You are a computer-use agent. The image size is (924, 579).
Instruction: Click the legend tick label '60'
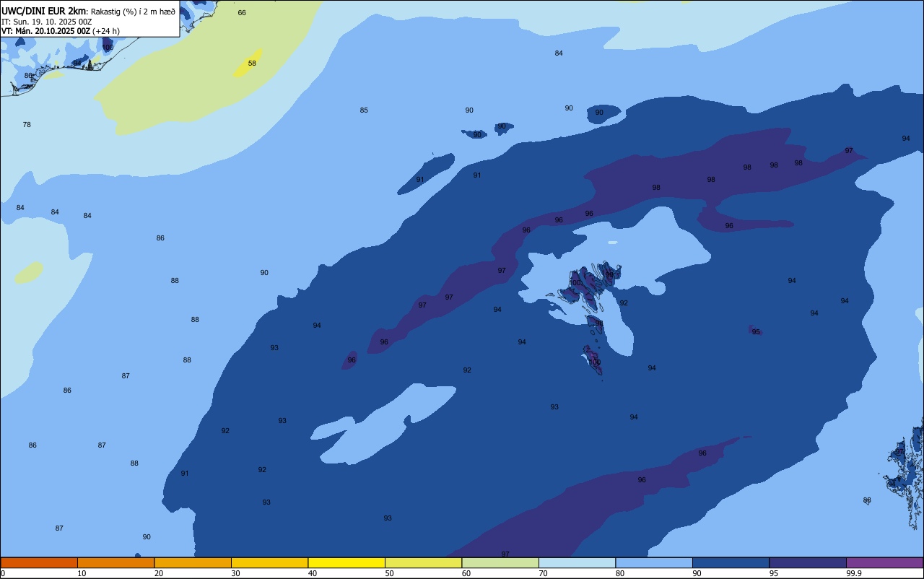466,573
